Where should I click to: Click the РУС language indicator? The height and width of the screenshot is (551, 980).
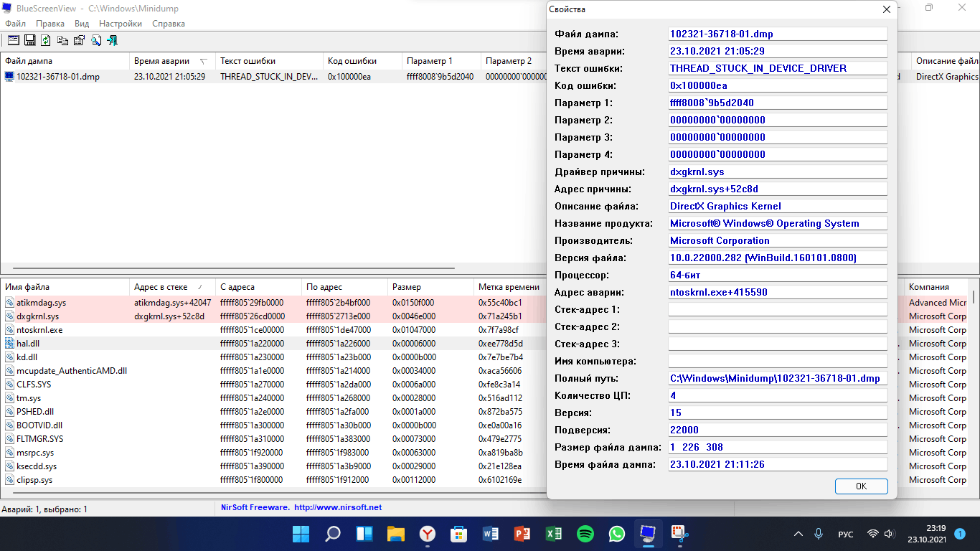(x=846, y=534)
